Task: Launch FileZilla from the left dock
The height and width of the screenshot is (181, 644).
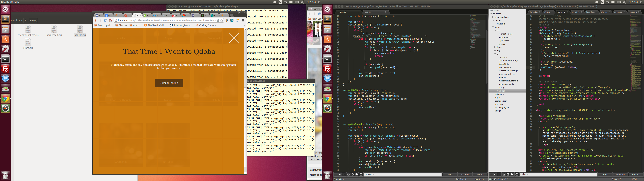Action: click(x=5, y=69)
